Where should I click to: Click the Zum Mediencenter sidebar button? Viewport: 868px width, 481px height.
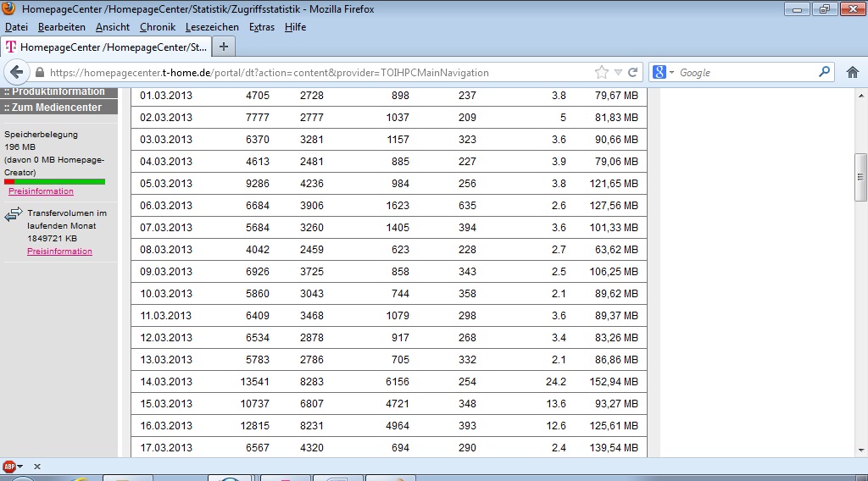(x=56, y=108)
